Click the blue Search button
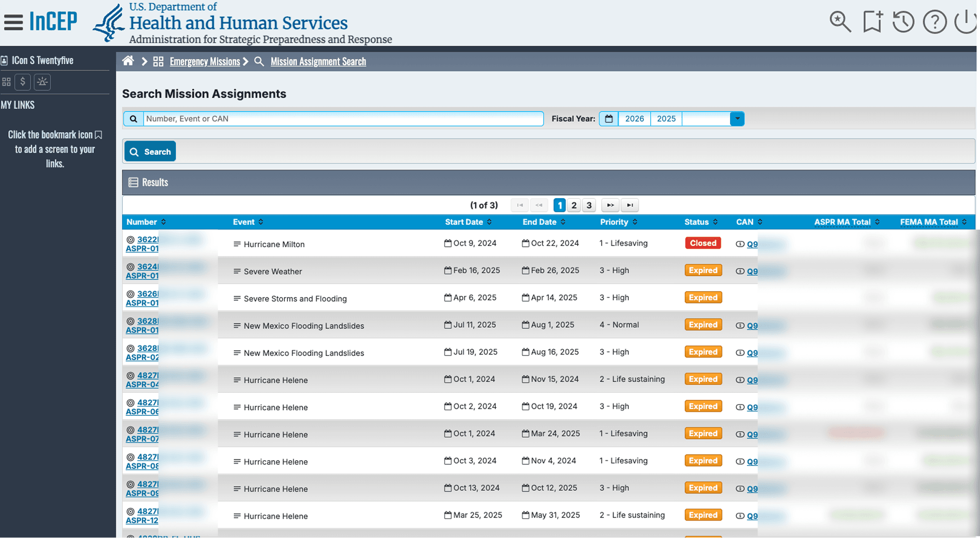 (x=150, y=151)
